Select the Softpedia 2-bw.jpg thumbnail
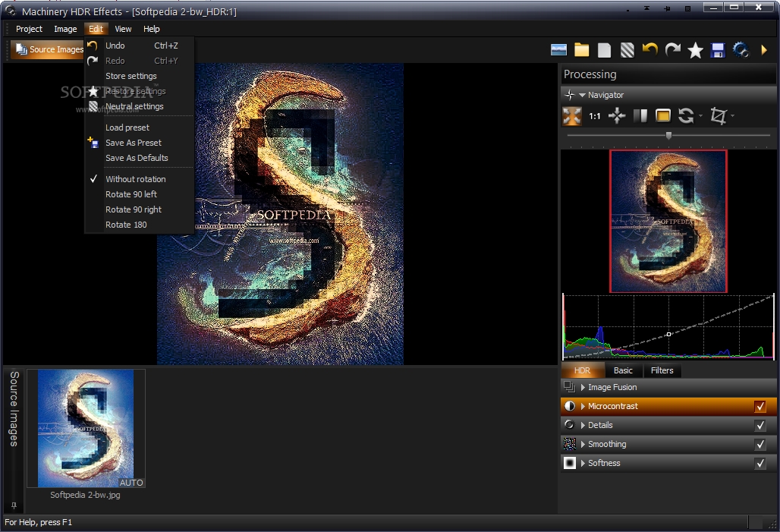Screen dimensions: 780x532 [x=86, y=428]
